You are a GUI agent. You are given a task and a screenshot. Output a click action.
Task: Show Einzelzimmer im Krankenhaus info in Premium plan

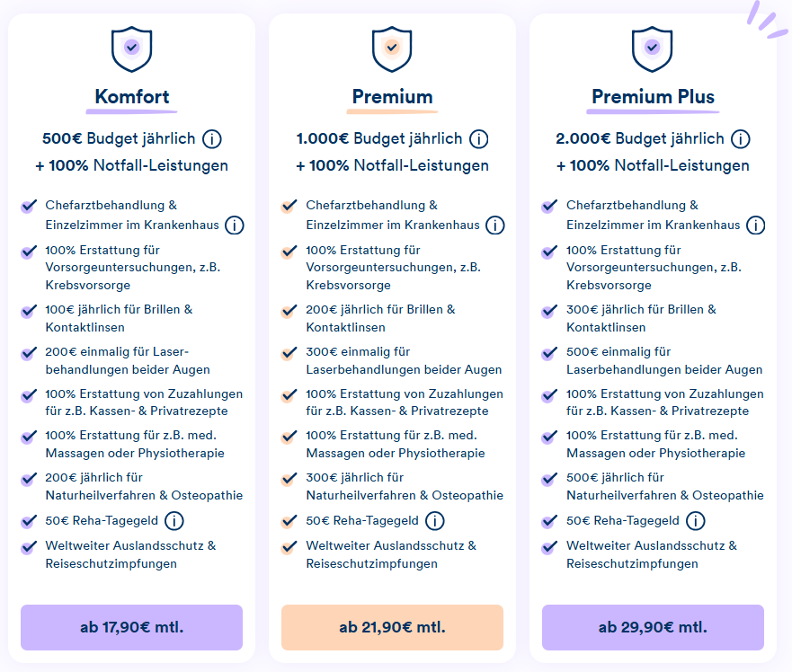pos(495,225)
